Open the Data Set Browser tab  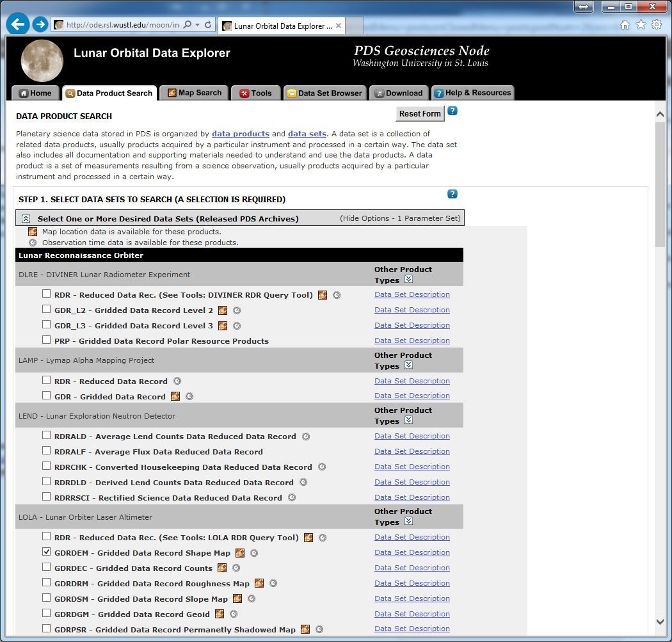point(324,93)
